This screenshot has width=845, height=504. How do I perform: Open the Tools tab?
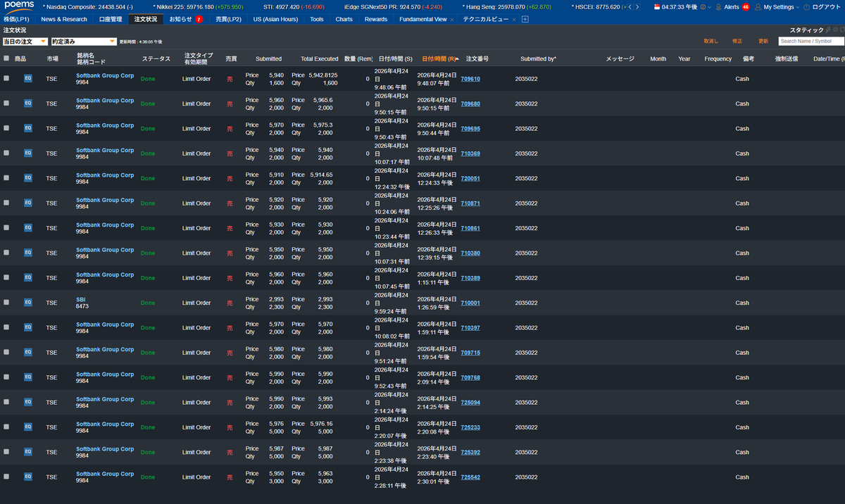tap(317, 19)
